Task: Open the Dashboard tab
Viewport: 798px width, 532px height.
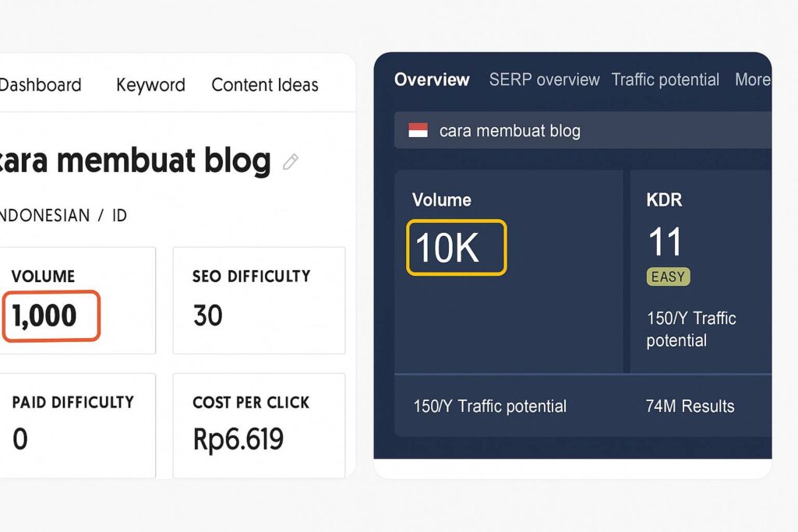Action: (x=41, y=85)
